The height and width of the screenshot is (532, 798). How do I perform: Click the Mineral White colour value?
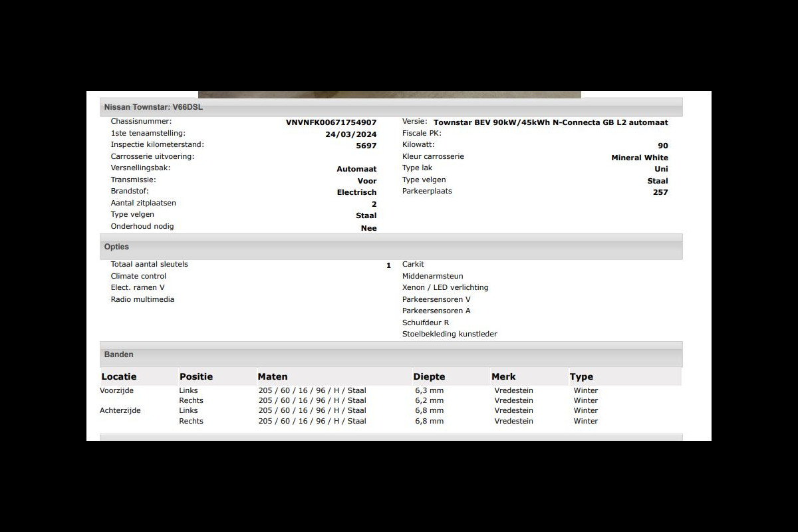coord(640,158)
